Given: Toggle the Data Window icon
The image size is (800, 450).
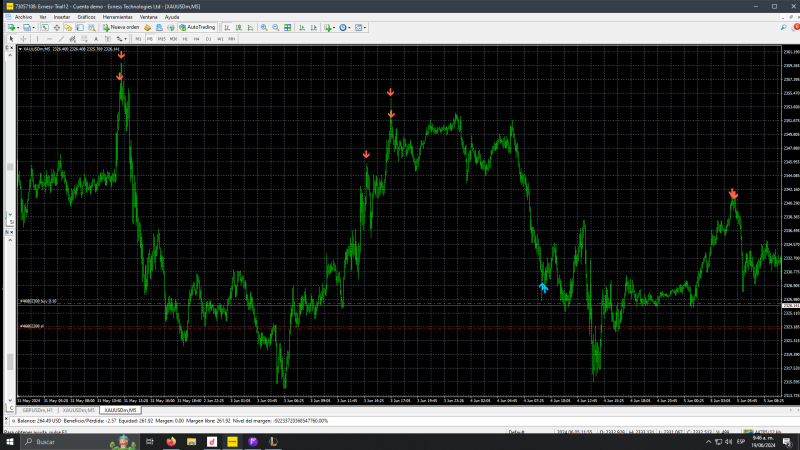Looking at the screenshot, I should click(57, 28).
